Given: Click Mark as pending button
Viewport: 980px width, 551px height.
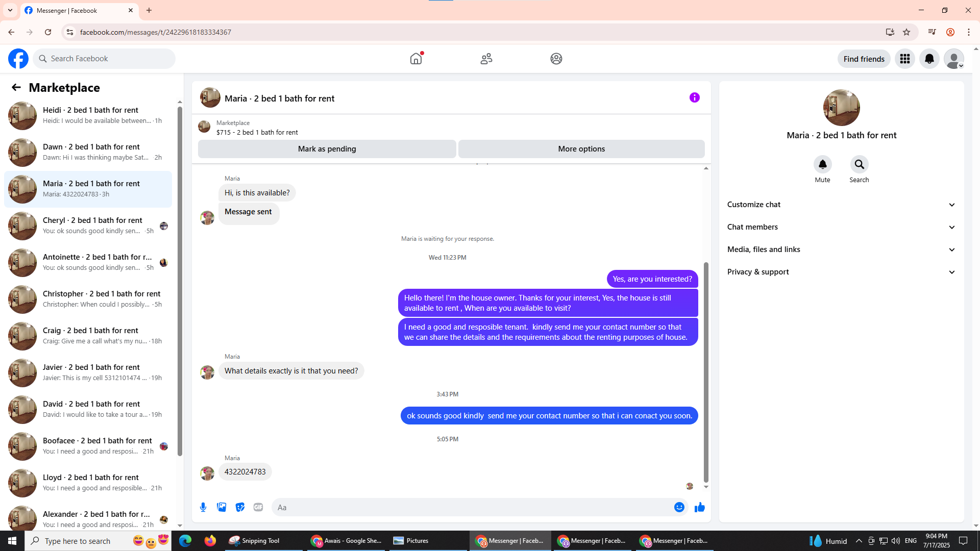Looking at the screenshot, I should [327, 149].
